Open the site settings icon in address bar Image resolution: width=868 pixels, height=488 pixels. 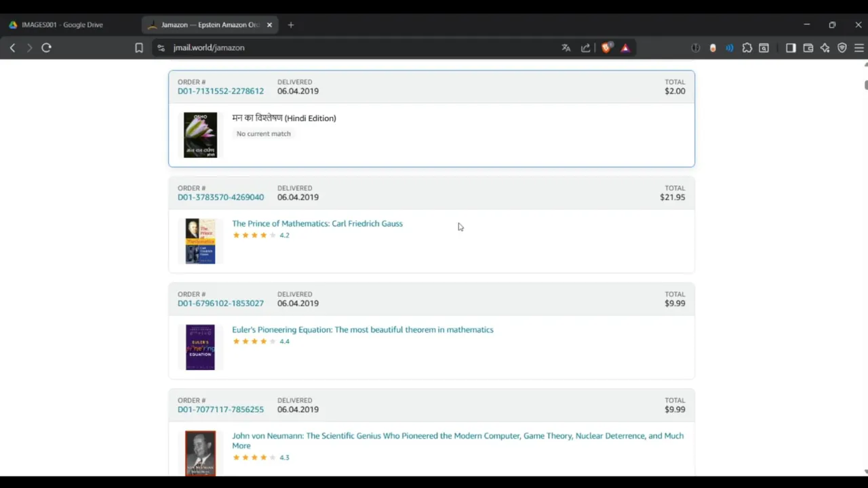[161, 48]
